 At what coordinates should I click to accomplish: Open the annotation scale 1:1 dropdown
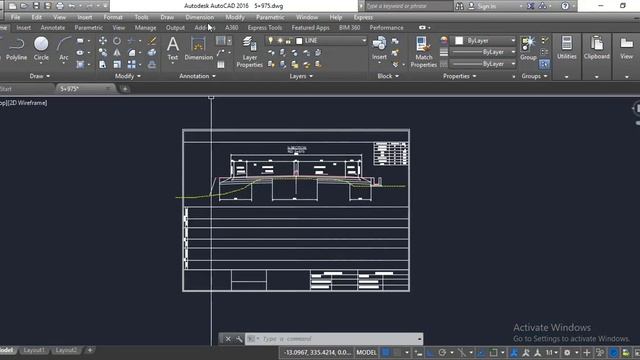552,352
